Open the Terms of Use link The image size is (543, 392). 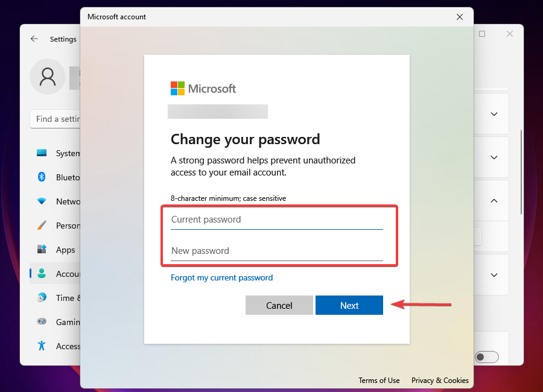(x=379, y=380)
